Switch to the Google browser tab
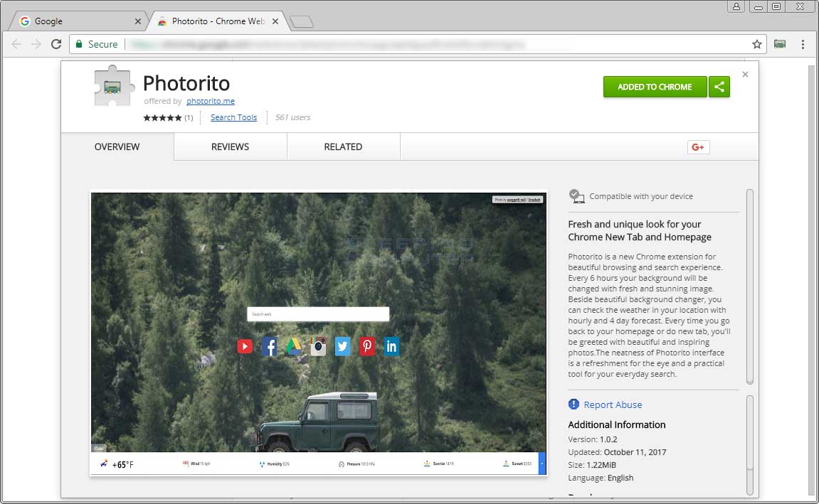Screen dimensions: 819x504 point(78,21)
